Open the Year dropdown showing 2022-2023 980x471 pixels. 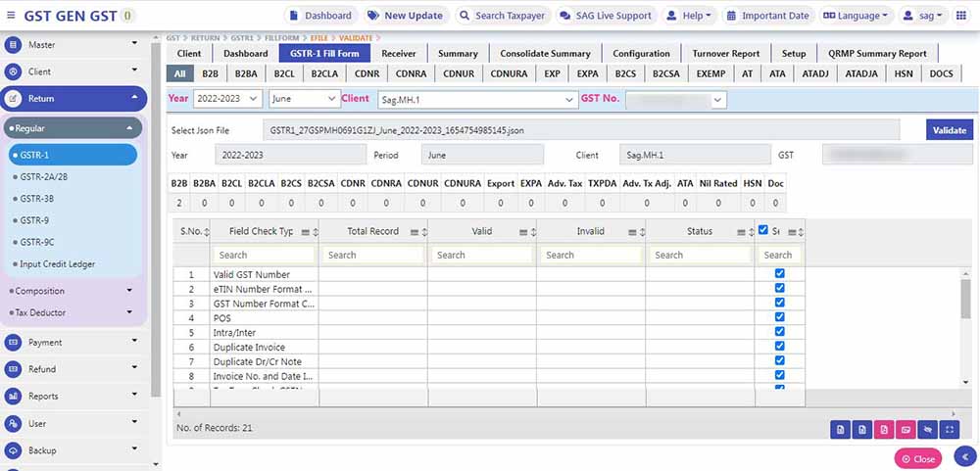pos(227,99)
